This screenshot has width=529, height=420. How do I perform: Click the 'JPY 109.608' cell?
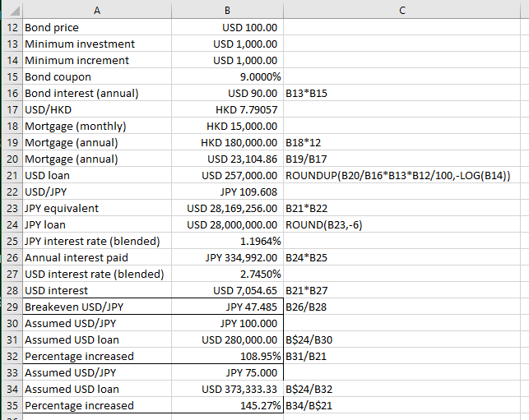(x=227, y=192)
